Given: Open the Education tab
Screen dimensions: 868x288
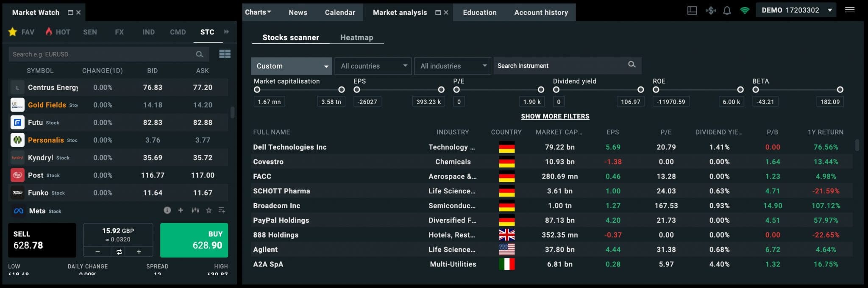Looking at the screenshot, I should coord(480,12).
